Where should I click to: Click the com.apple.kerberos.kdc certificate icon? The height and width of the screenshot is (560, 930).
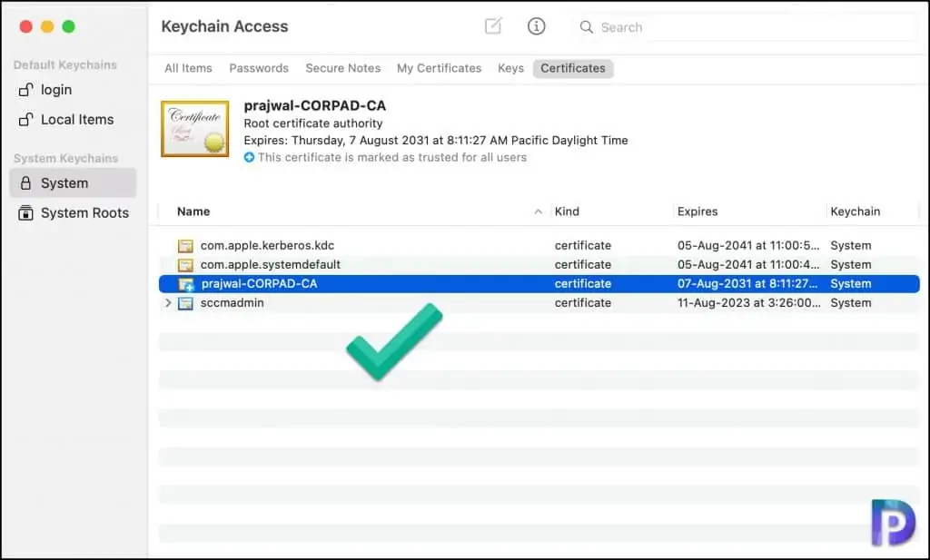(185, 246)
